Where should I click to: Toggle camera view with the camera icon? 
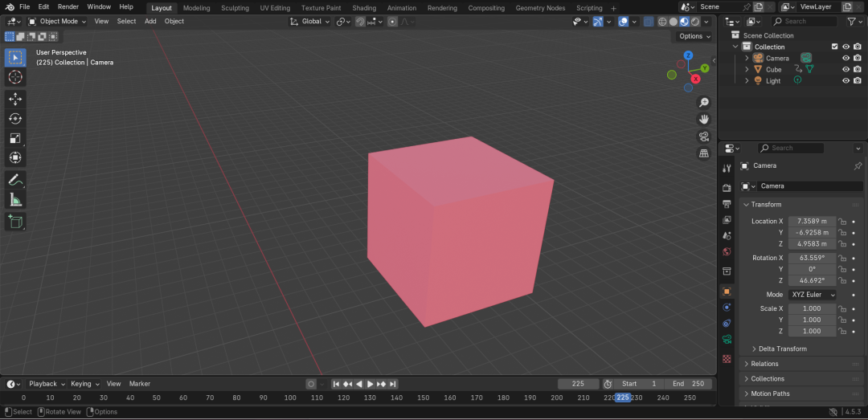(x=703, y=137)
